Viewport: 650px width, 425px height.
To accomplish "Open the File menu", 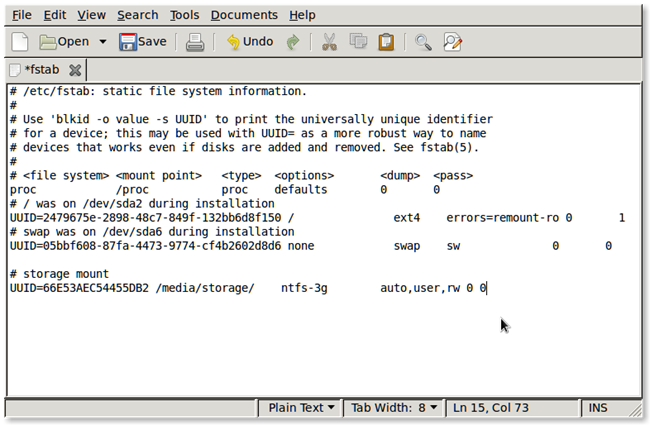I will [x=22, y=15].
